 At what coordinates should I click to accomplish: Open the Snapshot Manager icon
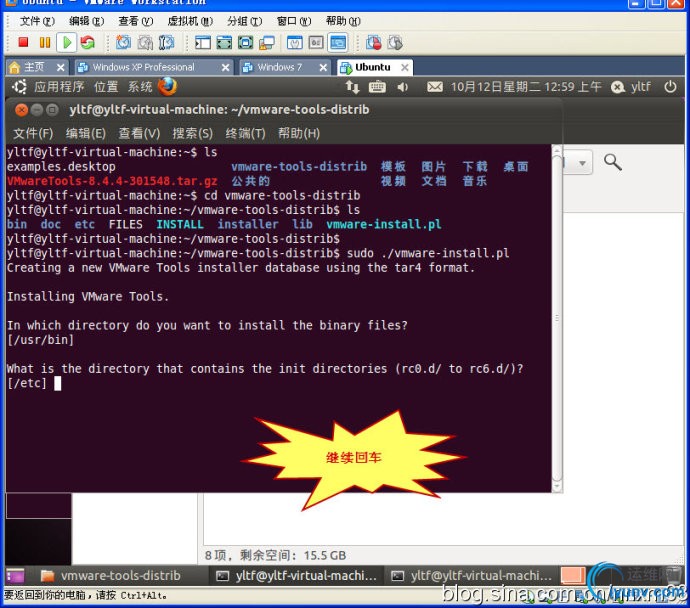point(166,43)
